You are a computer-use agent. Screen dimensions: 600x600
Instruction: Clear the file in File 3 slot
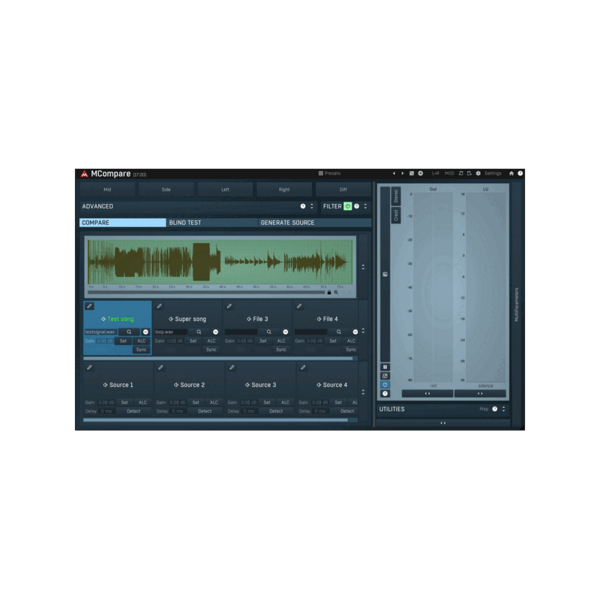(x=285, y=332)
